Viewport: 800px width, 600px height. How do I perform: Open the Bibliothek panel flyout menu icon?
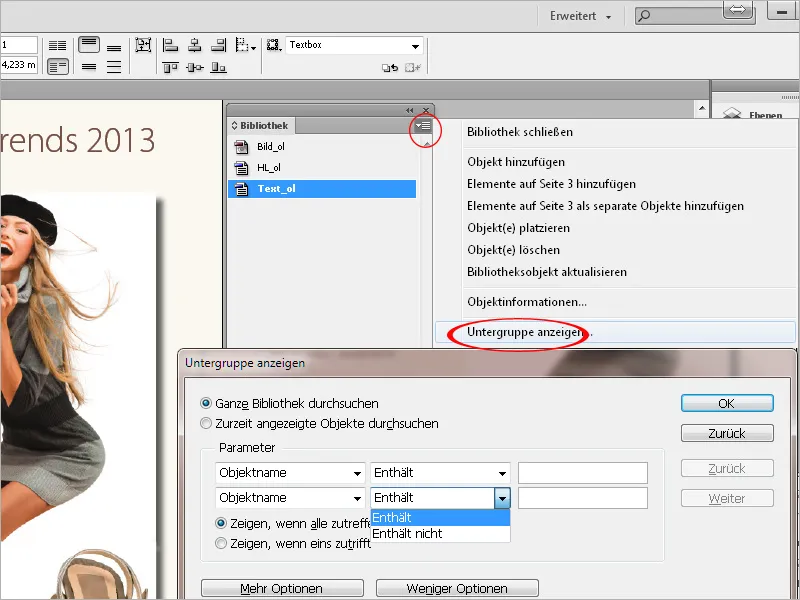(423, 126)
